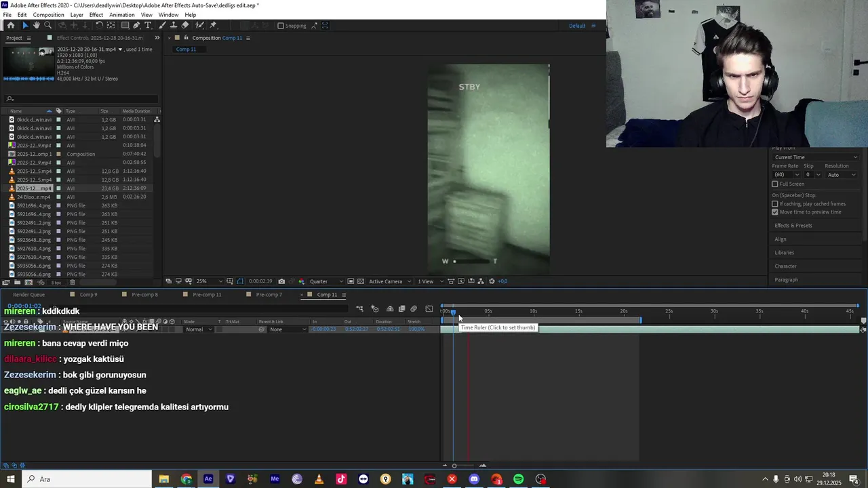Enable the Snapping checkbox
Image resolution: width=868 pixels, height=488 pixels.
click(281, 26)
